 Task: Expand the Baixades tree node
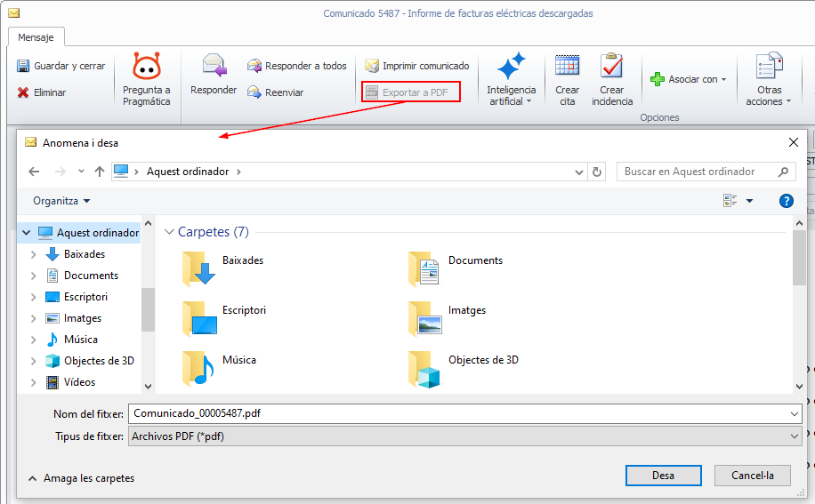click(33, 254)
